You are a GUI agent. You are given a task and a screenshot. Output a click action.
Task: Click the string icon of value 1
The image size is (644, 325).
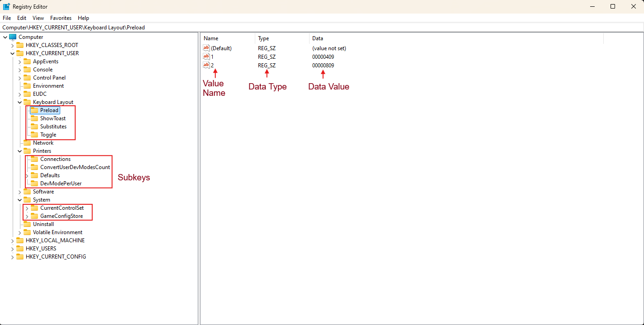[x=206, y=57]
